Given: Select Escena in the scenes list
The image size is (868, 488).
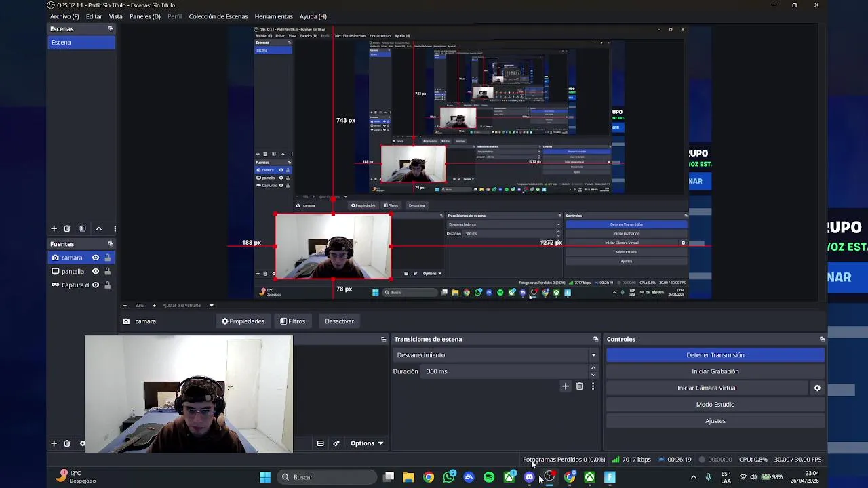Looking at the screenshot, I should [x=81, y=42].
